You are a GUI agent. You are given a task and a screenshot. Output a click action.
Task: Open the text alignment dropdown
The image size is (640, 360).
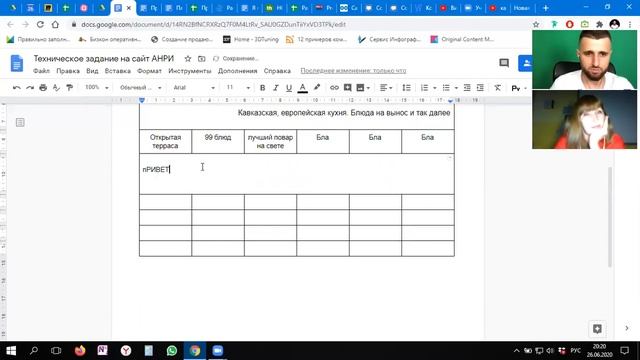click(x=386, y=88)
